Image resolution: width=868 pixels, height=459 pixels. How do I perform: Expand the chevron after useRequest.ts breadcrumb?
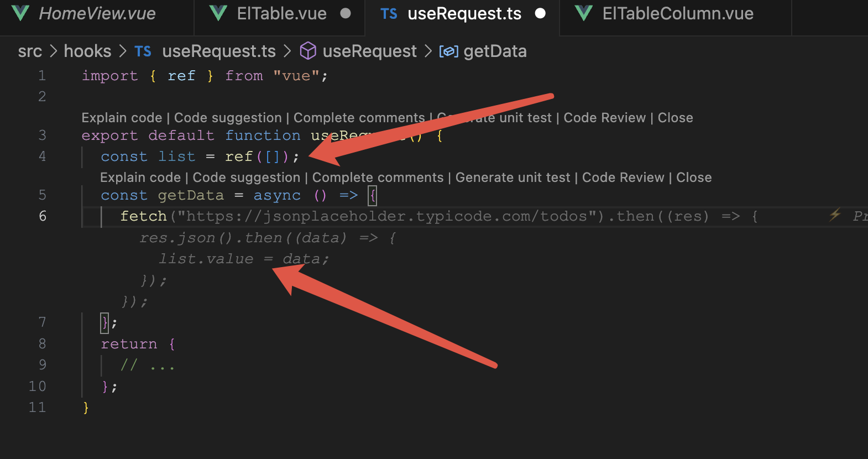(287, 51)
